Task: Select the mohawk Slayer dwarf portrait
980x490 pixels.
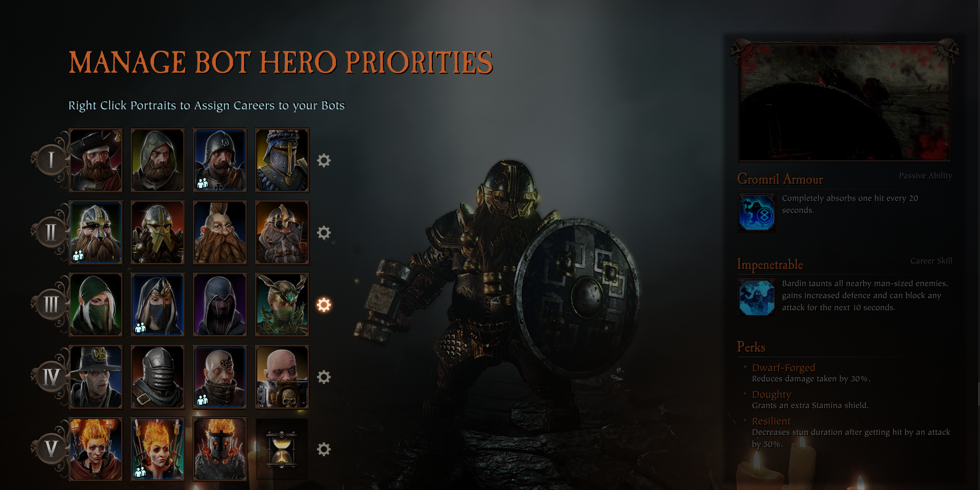Action: (x=220, y=233)
